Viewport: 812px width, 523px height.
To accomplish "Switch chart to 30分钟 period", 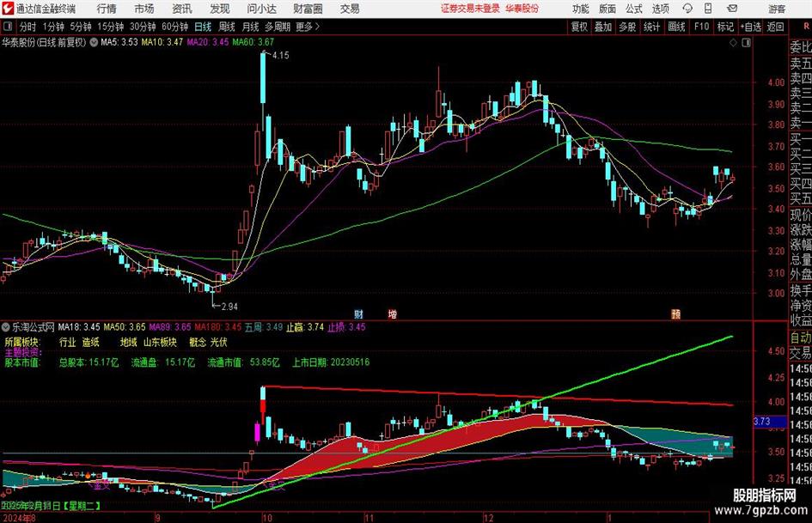I will coord(143,27).
